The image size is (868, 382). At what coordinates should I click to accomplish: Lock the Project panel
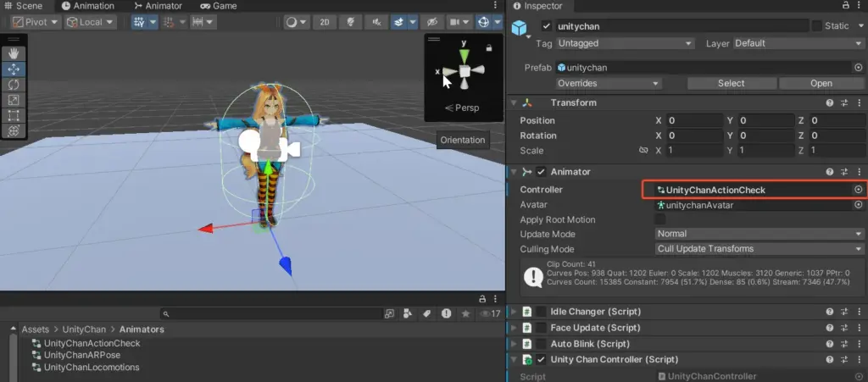click(482, 298)
